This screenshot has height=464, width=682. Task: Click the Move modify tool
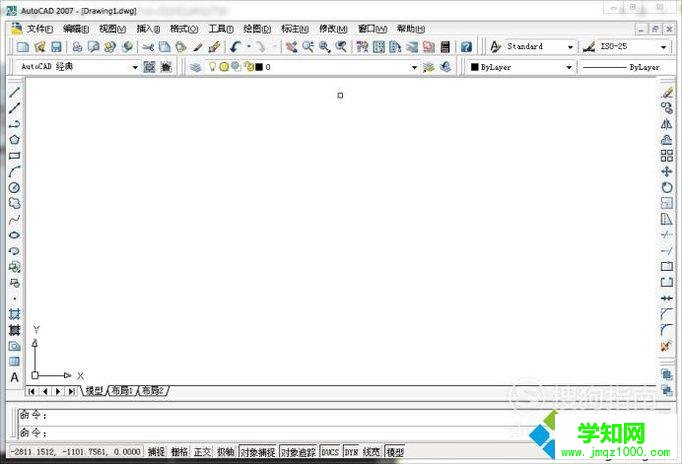pyautogui.click(x=667, y=171)
